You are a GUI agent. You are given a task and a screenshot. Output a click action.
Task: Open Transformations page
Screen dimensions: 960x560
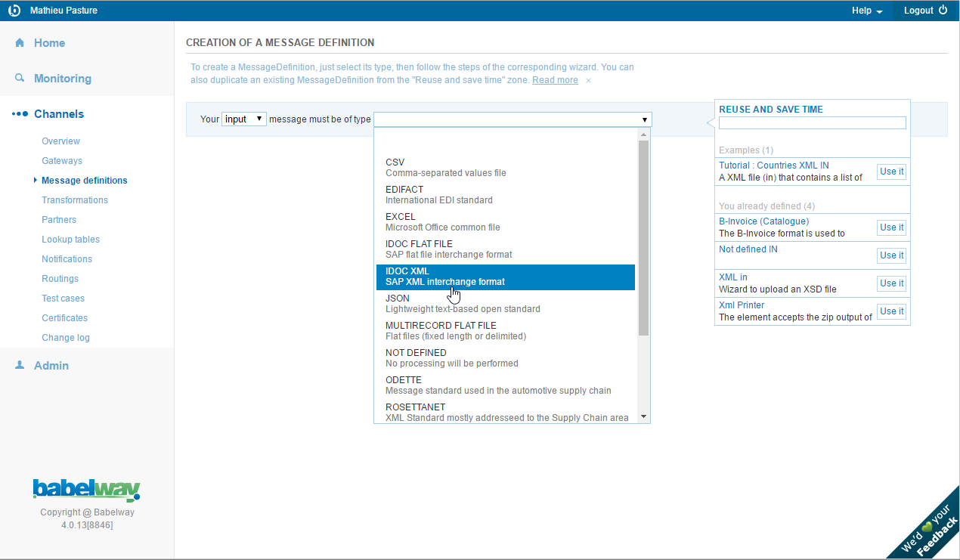coord(75,200)
